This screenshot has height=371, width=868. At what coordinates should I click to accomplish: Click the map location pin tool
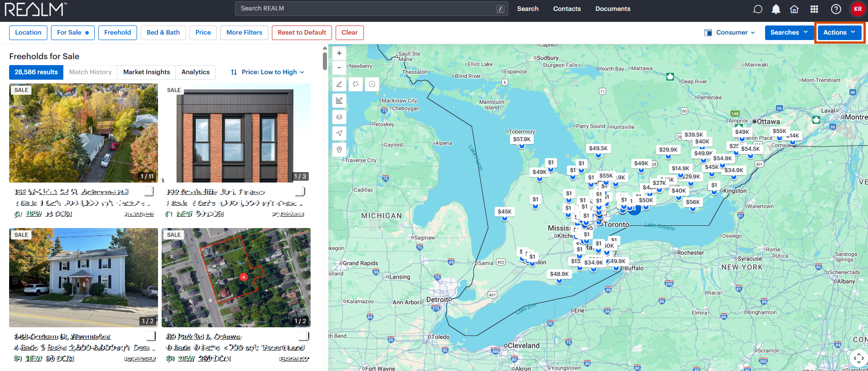[339, 150]
